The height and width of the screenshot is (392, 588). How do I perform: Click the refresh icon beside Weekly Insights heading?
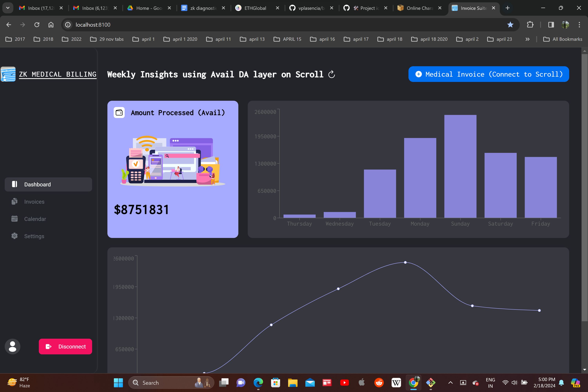331,74
